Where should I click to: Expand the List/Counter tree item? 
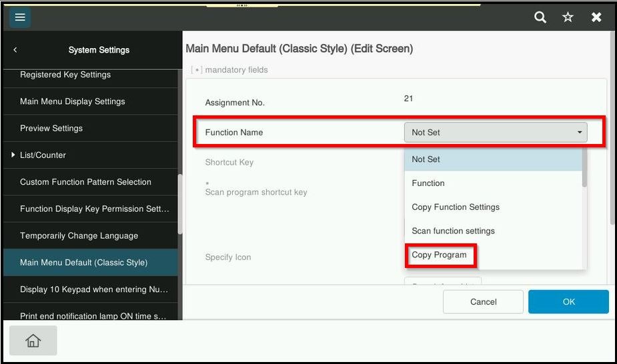[x=13, y=155]
